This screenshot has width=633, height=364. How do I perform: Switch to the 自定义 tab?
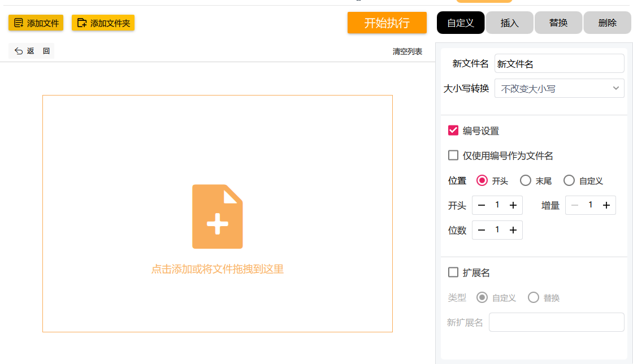point(461,23)
